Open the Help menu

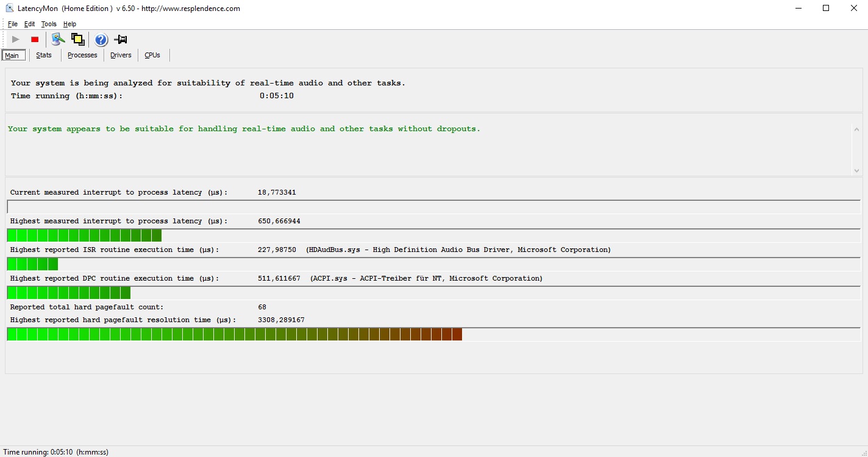click(69, 24)
